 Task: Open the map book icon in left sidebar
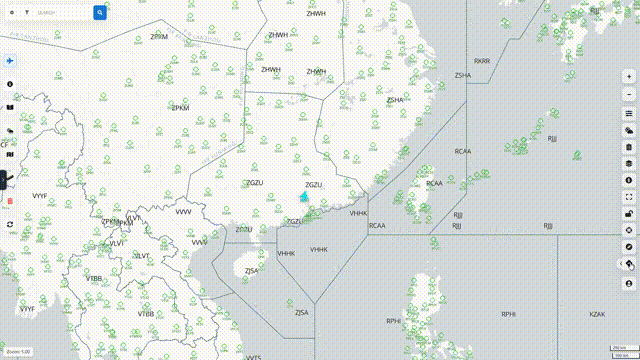click(x=10, y=107)
